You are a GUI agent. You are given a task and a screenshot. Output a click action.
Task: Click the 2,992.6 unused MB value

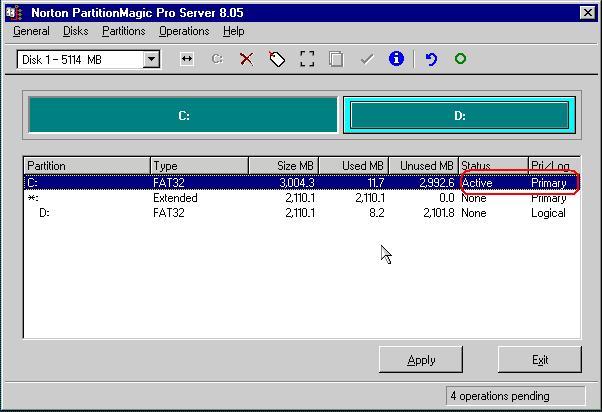pyautogui.click(x=437, y=183)
